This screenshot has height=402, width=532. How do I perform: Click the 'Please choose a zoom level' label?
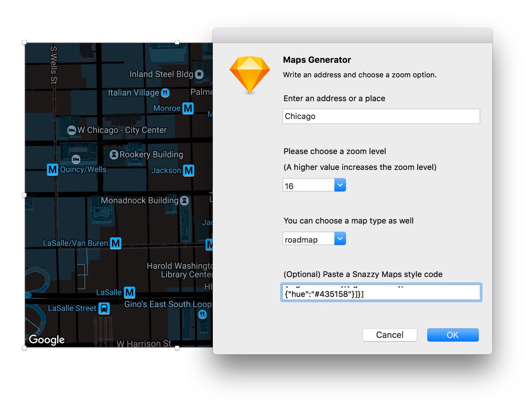point(335,151)
